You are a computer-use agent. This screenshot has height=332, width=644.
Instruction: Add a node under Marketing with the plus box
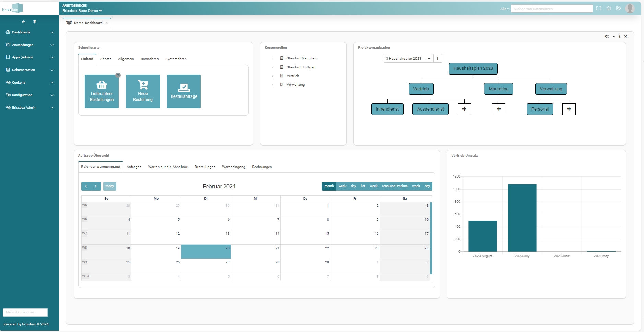[x=499, y=109]
